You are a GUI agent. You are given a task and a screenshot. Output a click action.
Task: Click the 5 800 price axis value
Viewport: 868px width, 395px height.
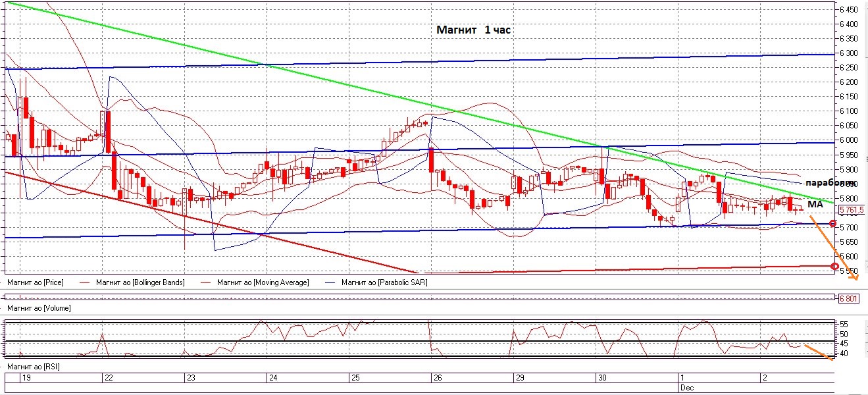click(x=849, y=198)
